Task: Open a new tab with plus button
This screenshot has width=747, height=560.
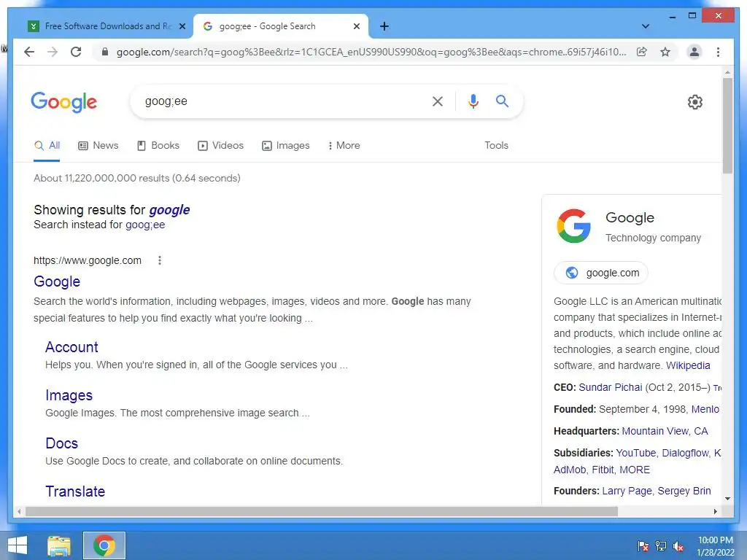Action: (x=384, y=26)
